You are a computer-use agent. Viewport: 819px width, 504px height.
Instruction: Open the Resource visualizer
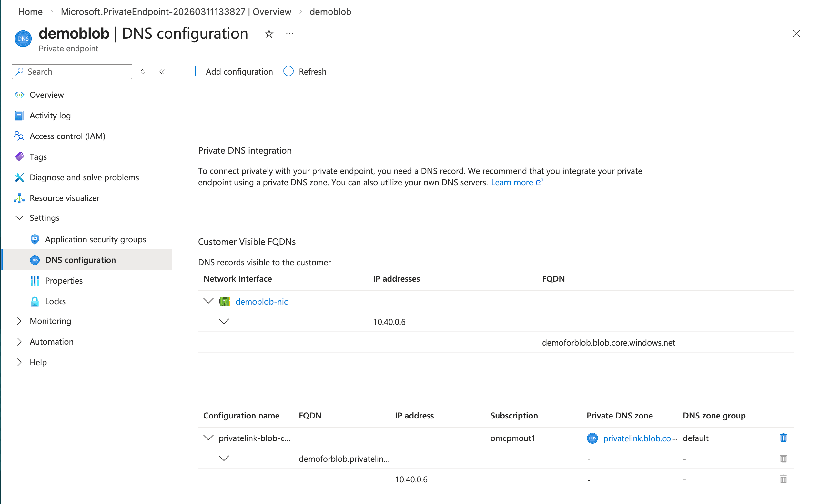pyautogui.click(x=64, y=198)
